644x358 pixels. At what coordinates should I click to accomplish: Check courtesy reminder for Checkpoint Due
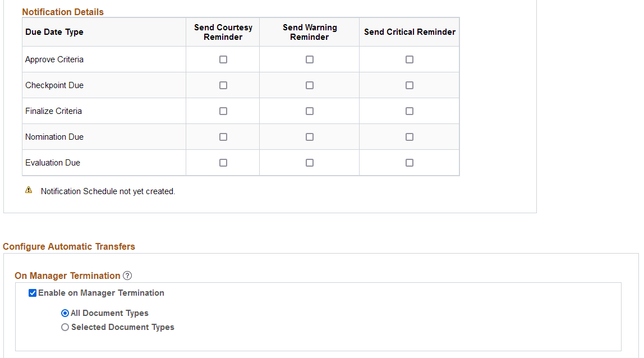click(x=223, y=85)
